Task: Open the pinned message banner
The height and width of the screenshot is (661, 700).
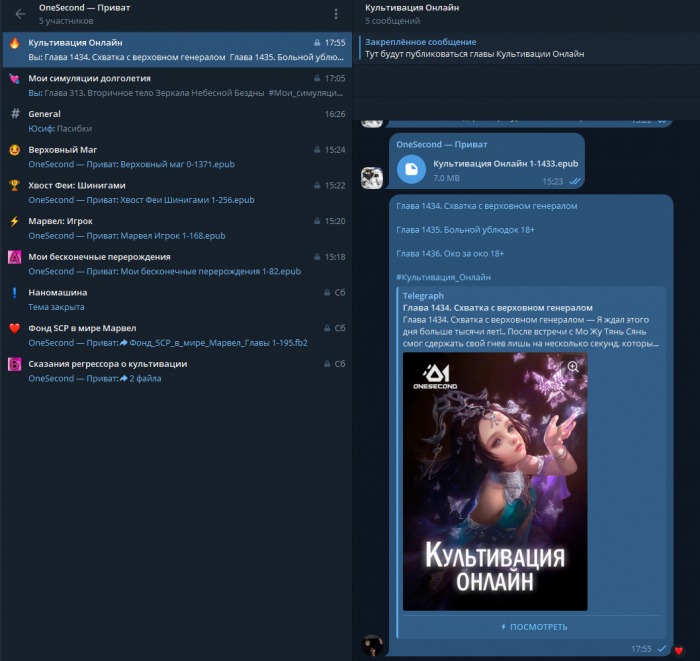Action: click(527, 48)
